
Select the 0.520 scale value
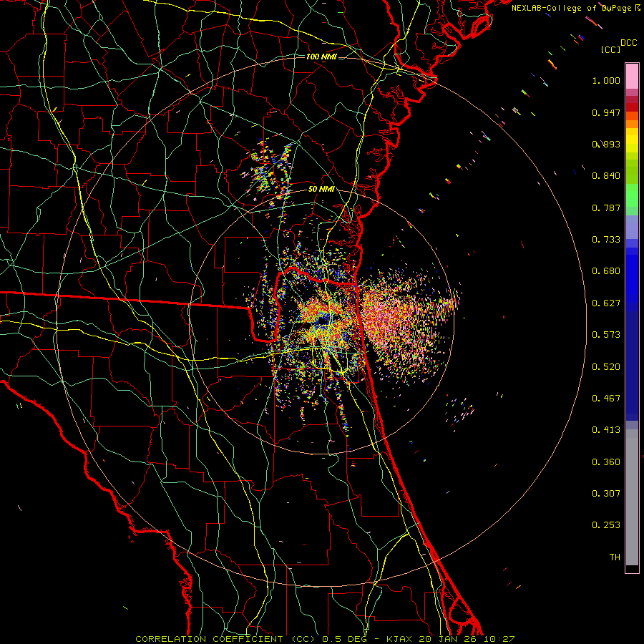click(606, 367)
